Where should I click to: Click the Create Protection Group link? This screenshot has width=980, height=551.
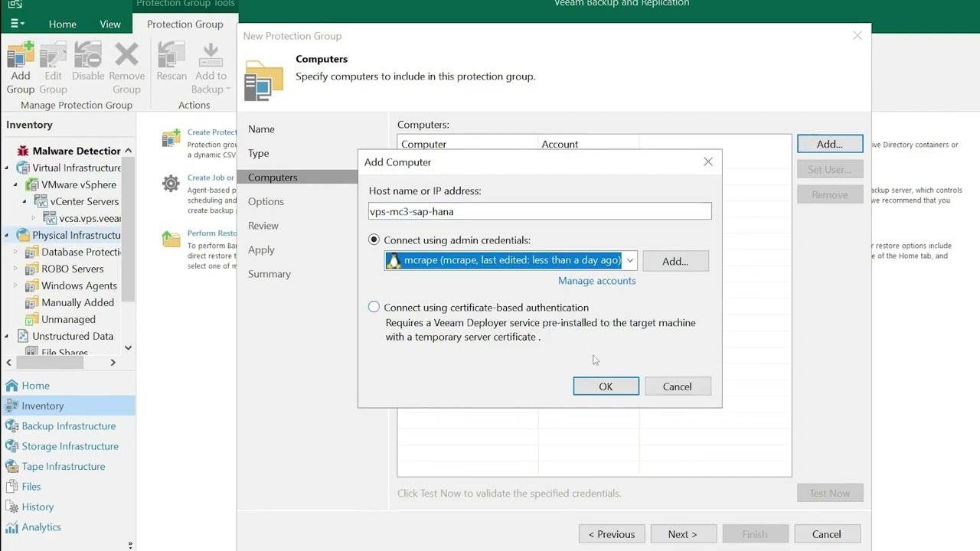pos(212,132)
